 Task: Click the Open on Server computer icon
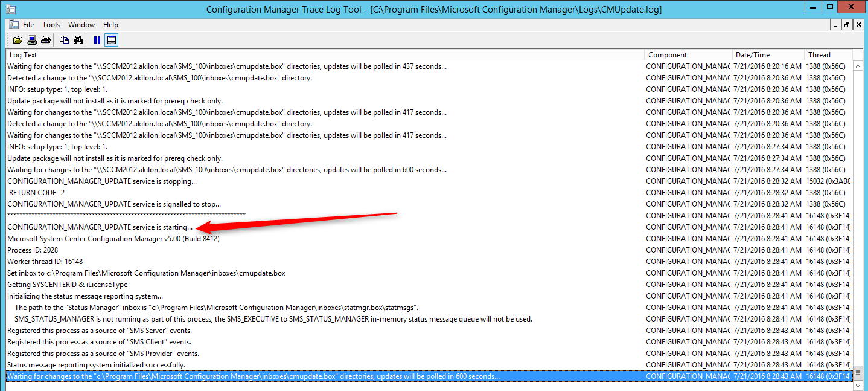pos(31,40)
